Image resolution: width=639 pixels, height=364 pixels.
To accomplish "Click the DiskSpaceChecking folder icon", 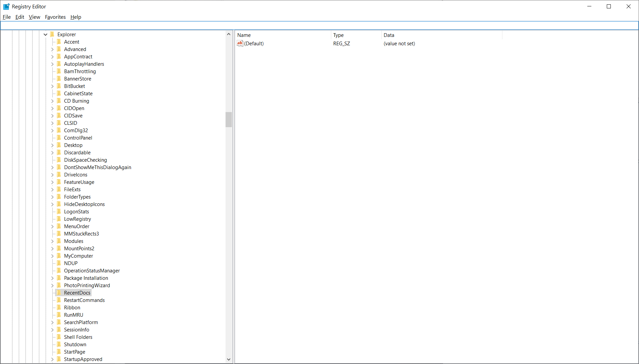I will click(x=59, y=160).
